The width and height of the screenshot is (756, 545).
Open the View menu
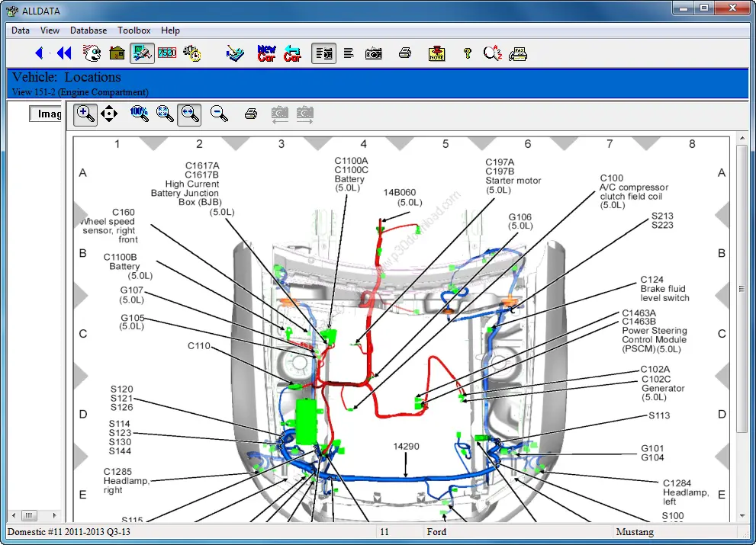(50, 30)
